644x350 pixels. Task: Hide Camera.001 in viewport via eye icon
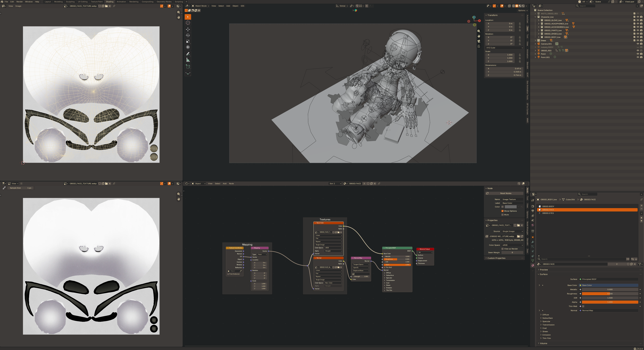point(638,44)
